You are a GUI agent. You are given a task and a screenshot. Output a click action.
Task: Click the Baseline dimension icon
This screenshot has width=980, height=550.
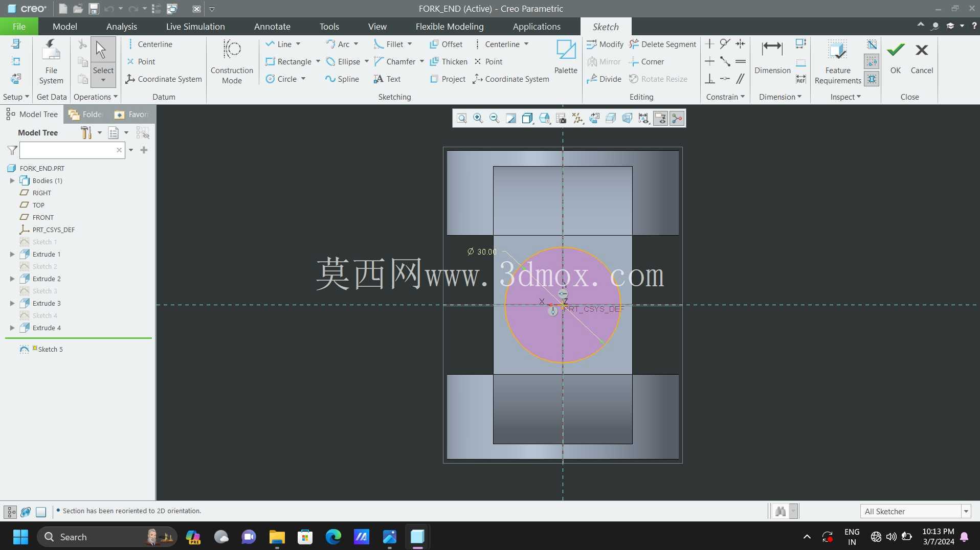coord(801,62)
